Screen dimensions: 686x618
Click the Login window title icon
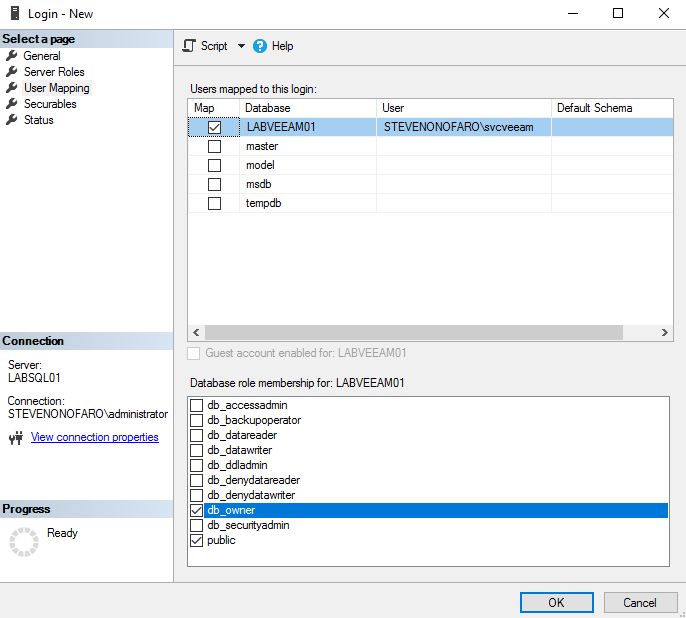click(14, 13)
